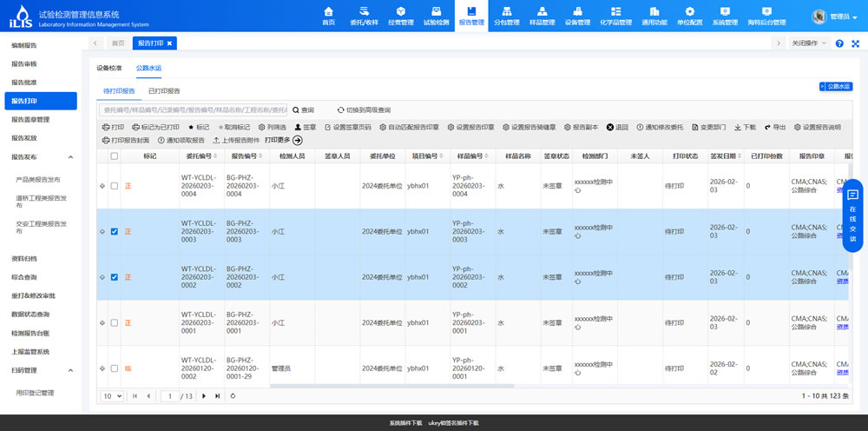
Task: Toggle the select-all checkbox in table header
Action: click(x=115, y=156)
